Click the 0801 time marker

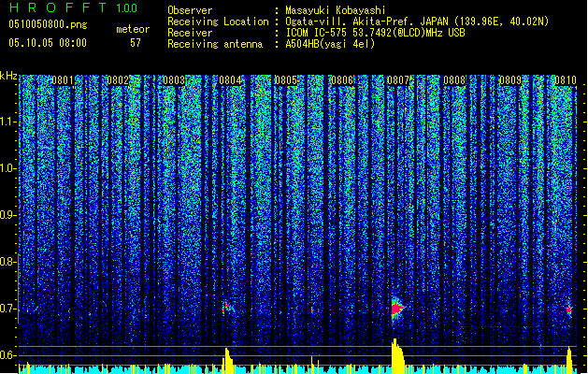pyautogui.click(x=63, y=80)
